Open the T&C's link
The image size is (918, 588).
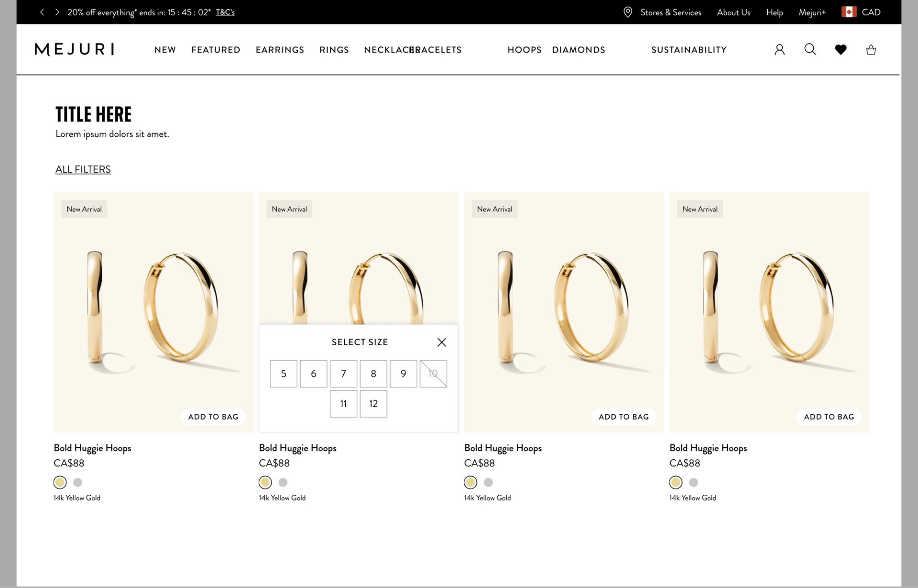[225, 12]
